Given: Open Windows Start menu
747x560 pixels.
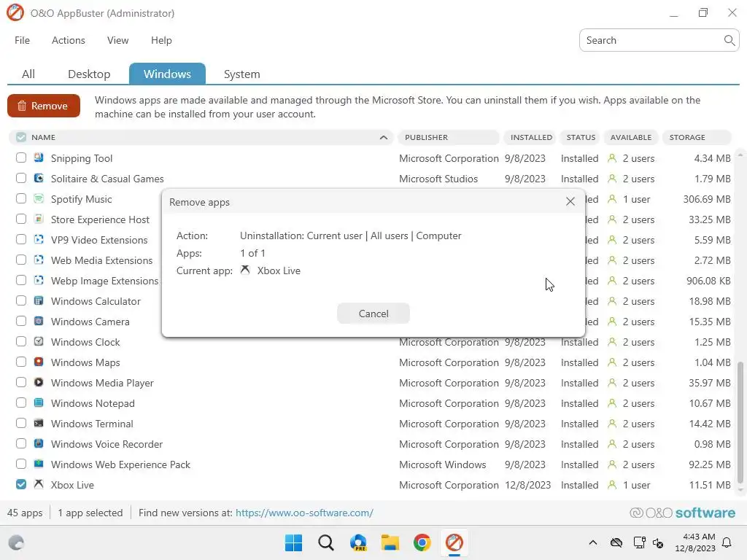Looking at the screenshot, I should click(293, 542).
